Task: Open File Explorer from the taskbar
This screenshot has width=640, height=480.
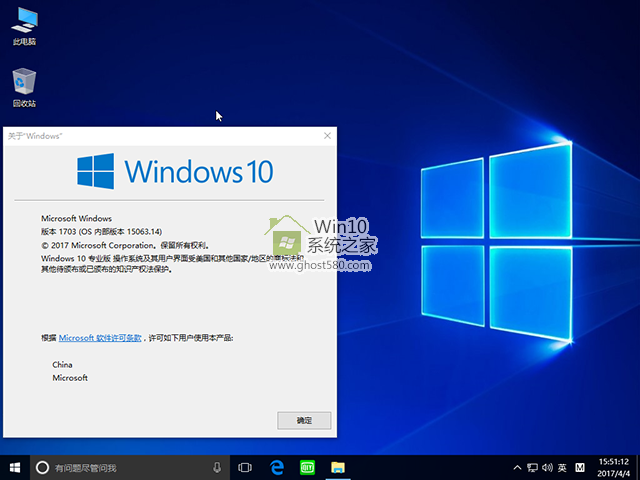Action: point(338,467)
